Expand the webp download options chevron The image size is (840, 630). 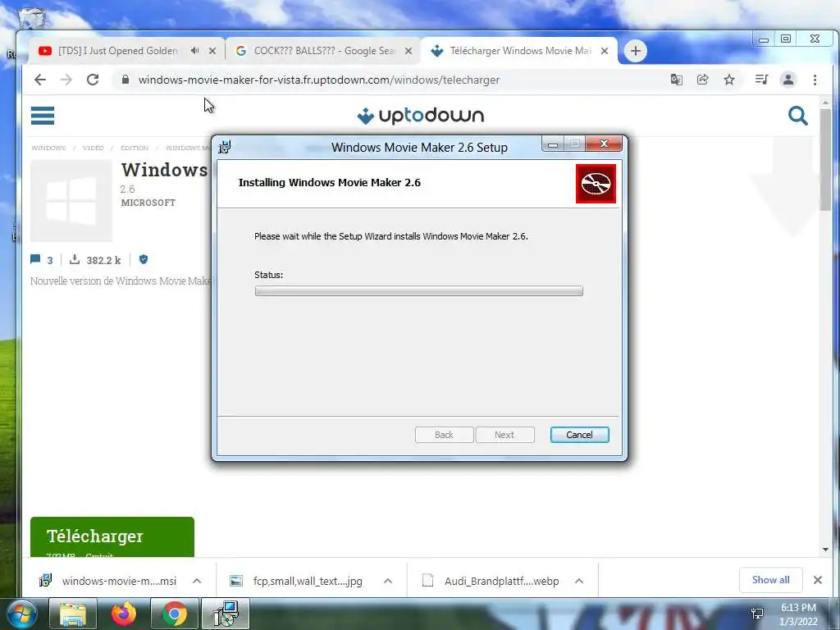click(x=579, y=581)
